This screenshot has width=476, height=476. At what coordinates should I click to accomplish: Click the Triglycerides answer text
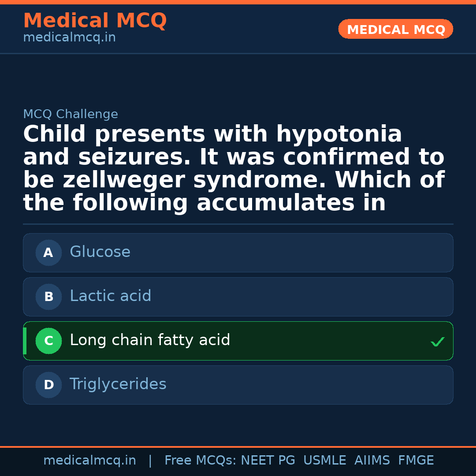[x=118, y=384]
